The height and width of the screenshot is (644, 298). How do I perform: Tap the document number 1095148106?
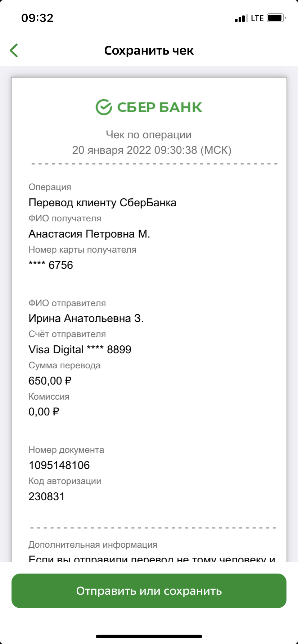coord(59,465)
